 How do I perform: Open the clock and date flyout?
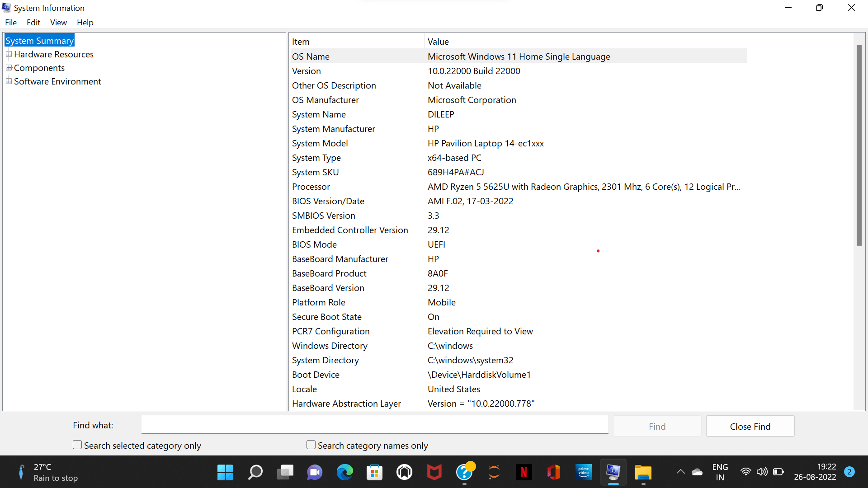[x=815, y=472]
